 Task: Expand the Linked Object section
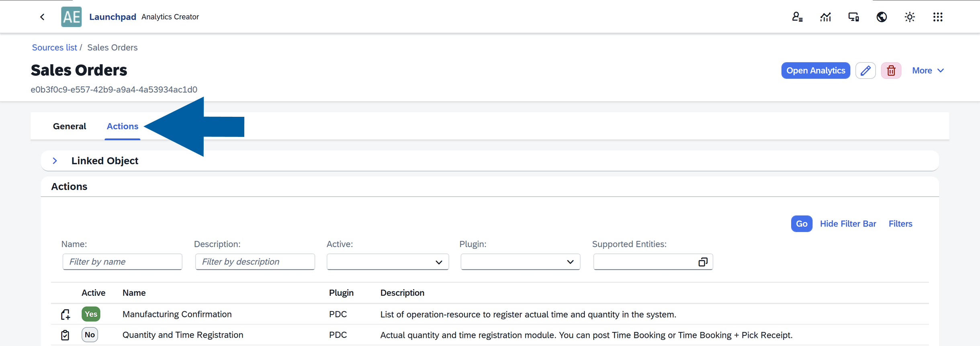click(x=55, y=161)
